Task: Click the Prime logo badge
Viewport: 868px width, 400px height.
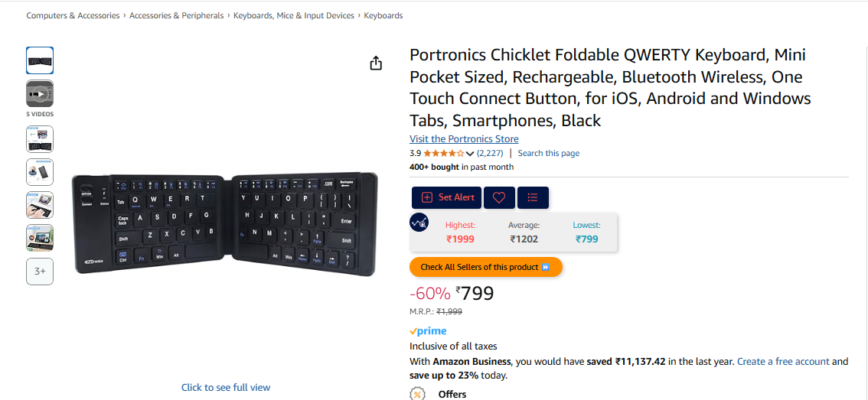Action: pyautogui.click(x=428, y=331)
